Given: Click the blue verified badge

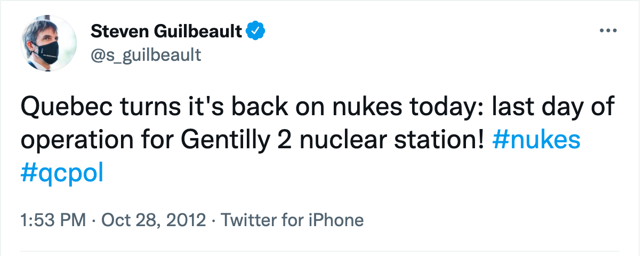Looking at the screenshot, I should pyautogui.click(x=256, y=31).
